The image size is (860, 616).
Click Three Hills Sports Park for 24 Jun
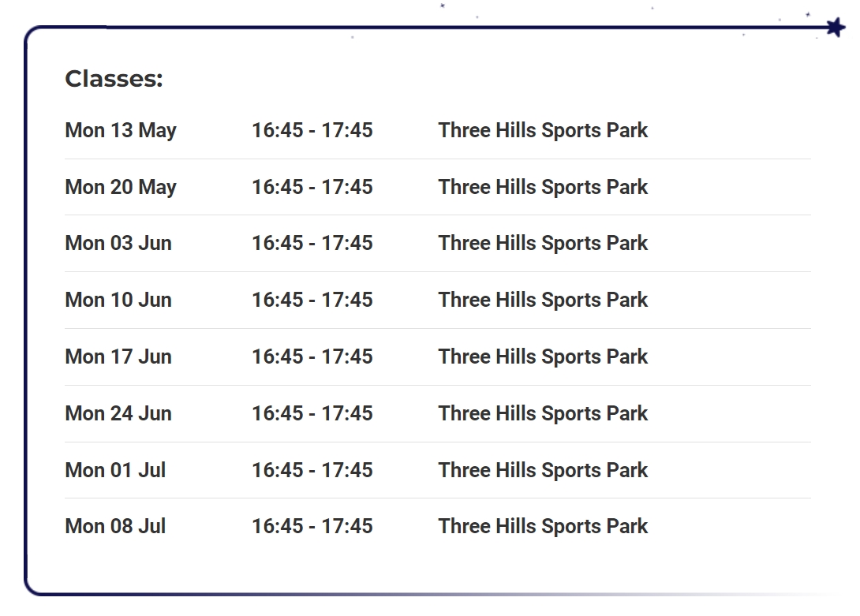click(x=543, y=413)
